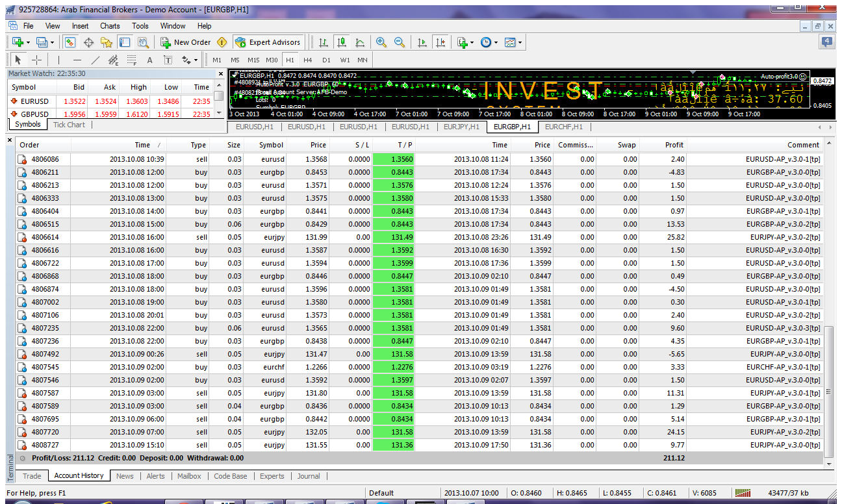842x504 pixels.
Task: Toggle the Terminal window icon
Action: click(125, 42)
